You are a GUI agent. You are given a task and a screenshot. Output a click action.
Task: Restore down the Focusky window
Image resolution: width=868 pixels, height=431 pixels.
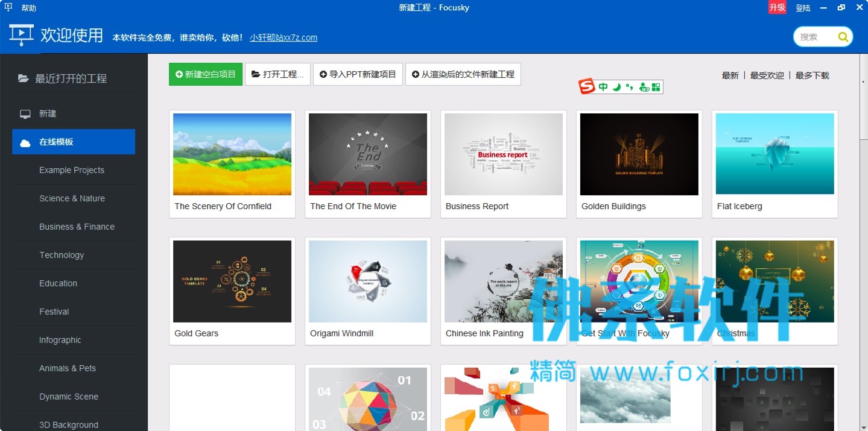click(841, 8)
